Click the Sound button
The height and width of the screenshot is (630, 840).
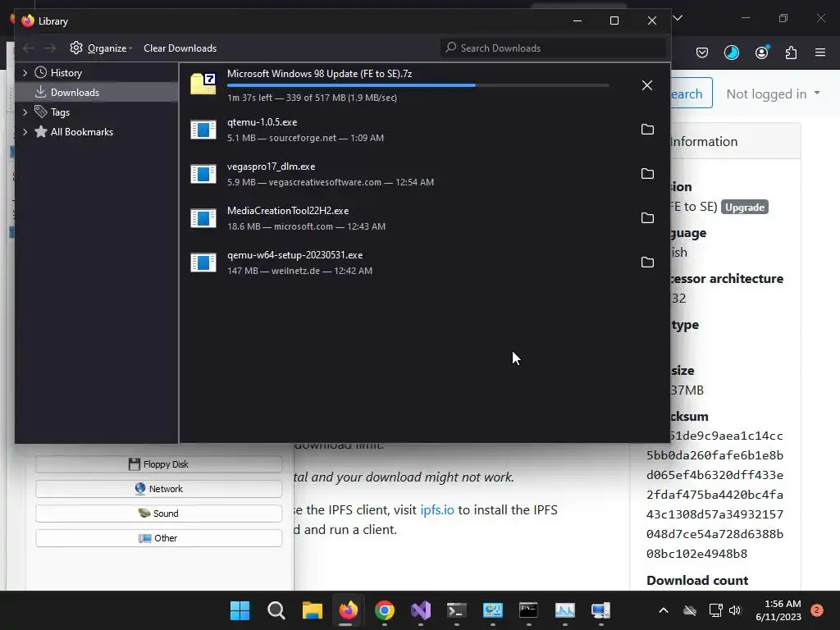click(158, 514)
